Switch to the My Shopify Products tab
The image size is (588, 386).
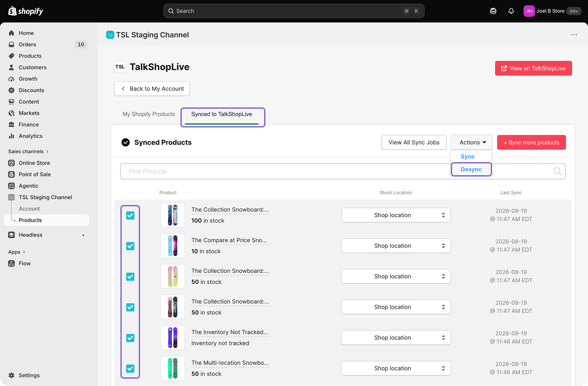click(x=149, y=114)
